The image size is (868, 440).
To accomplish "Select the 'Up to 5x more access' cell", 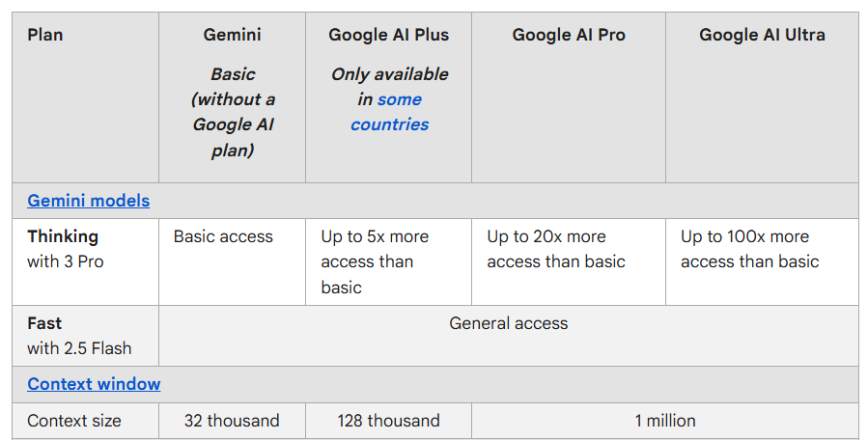I will pyautogui.click(x=375, y=261).
